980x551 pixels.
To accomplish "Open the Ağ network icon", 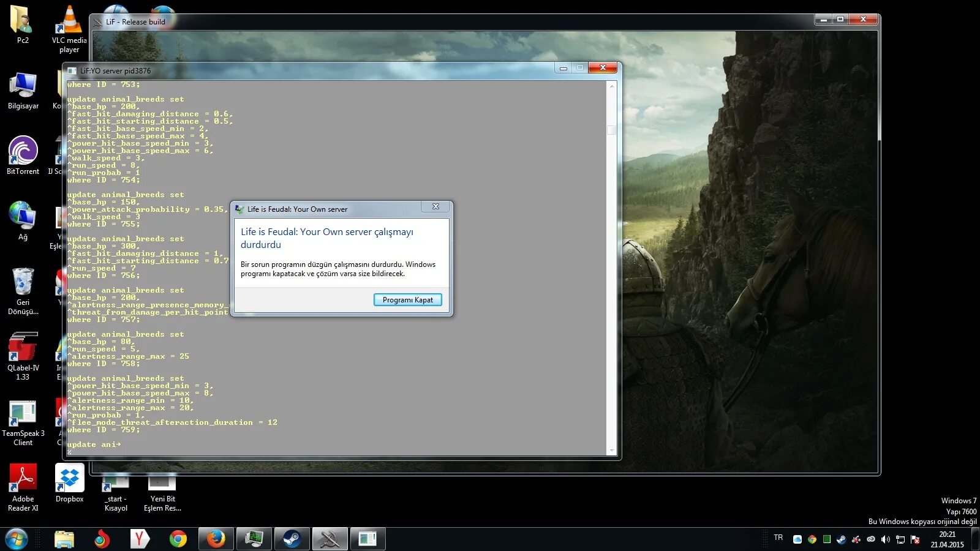I will tap(23, 221).
